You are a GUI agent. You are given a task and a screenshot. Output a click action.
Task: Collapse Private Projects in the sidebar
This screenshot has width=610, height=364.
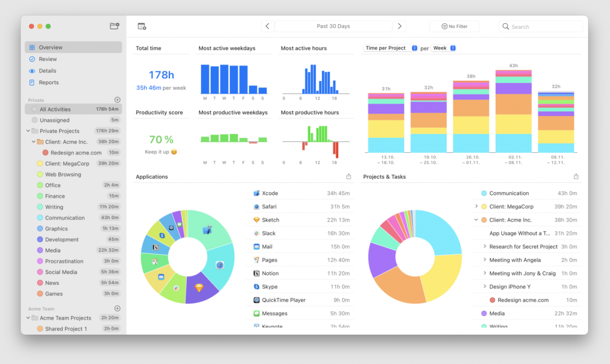click(x=28, y=131)
